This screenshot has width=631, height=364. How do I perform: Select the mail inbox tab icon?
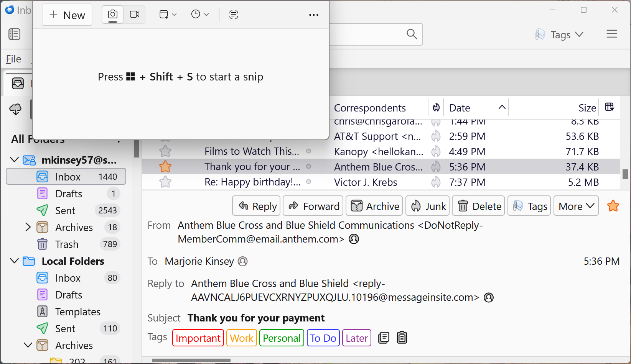(18, 83)
